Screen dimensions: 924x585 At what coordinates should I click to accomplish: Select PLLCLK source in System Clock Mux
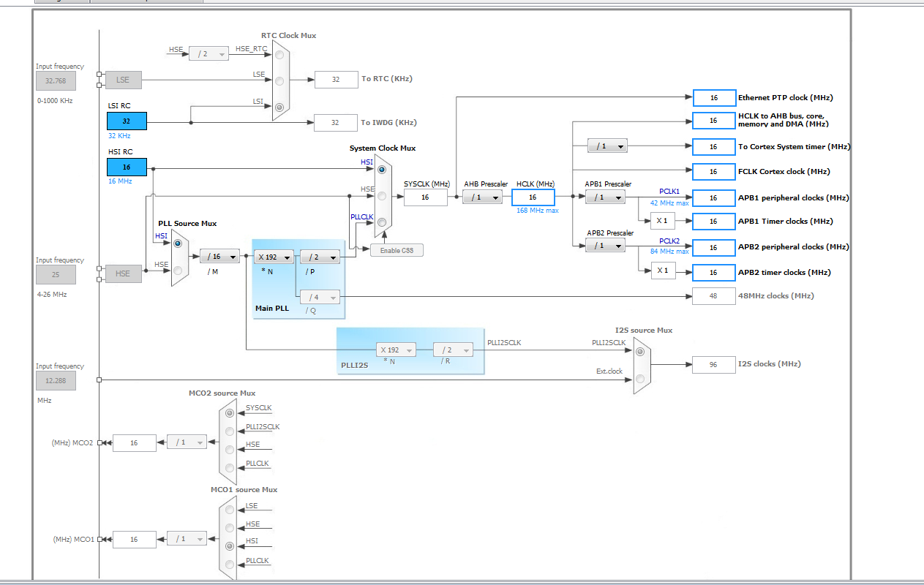381,223
